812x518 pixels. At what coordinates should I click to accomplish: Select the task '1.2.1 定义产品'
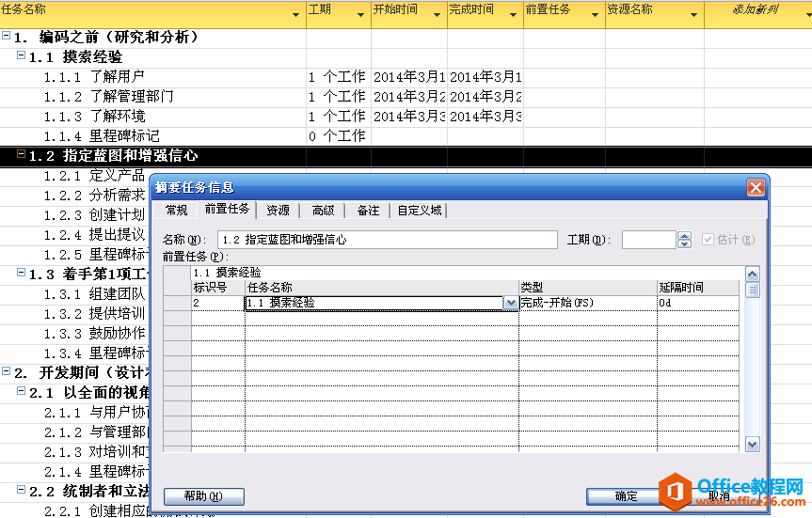(x=94, y=176)
